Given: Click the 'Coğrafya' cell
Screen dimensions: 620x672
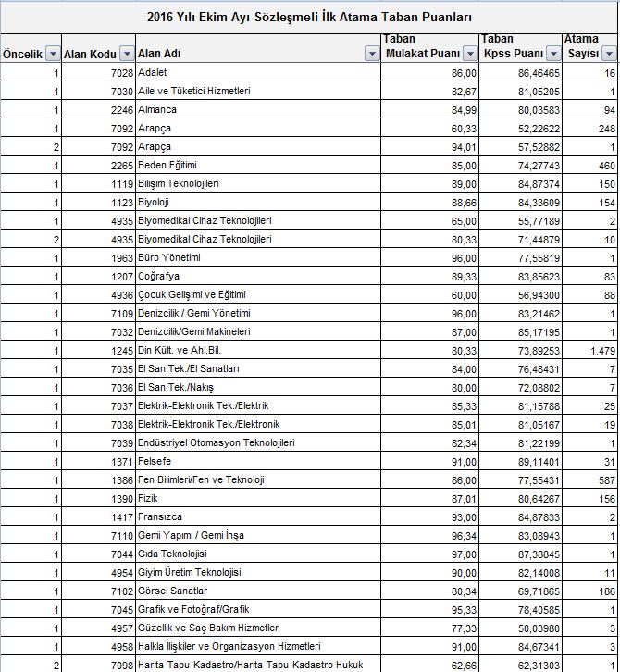Looking at the screenshot, I should [258, 276].
